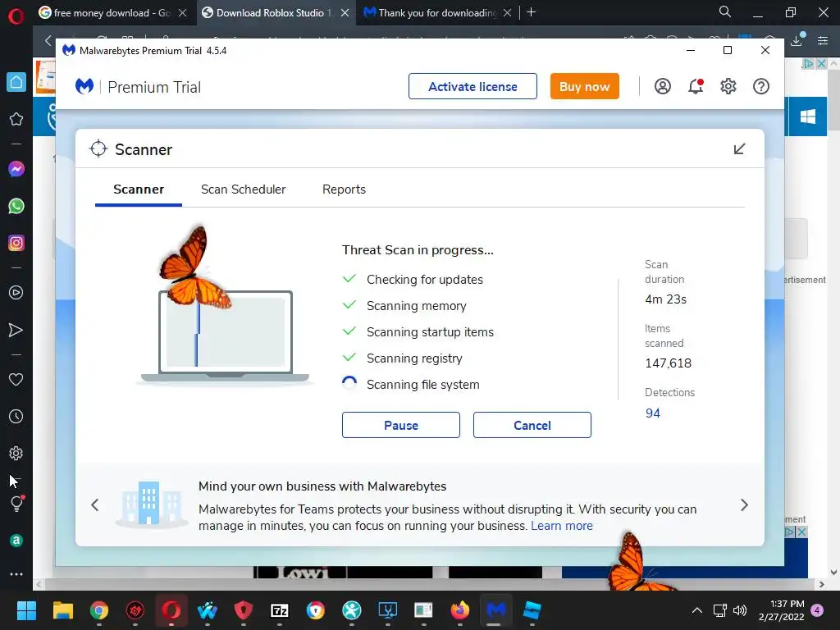The width and height of the screenshot is (840, 630).
Task: Open the Opera sidebar home icon
Action: click(x=16, y=82)
